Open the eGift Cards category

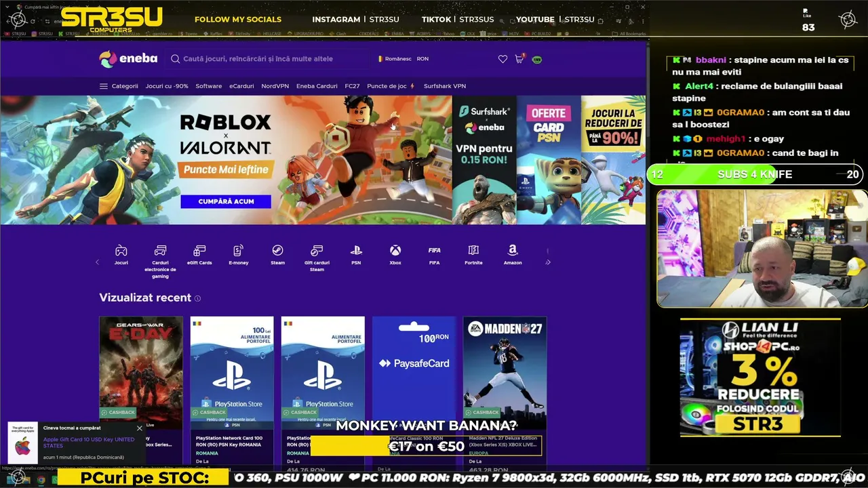pyautogui.click(x=199, y=254)
